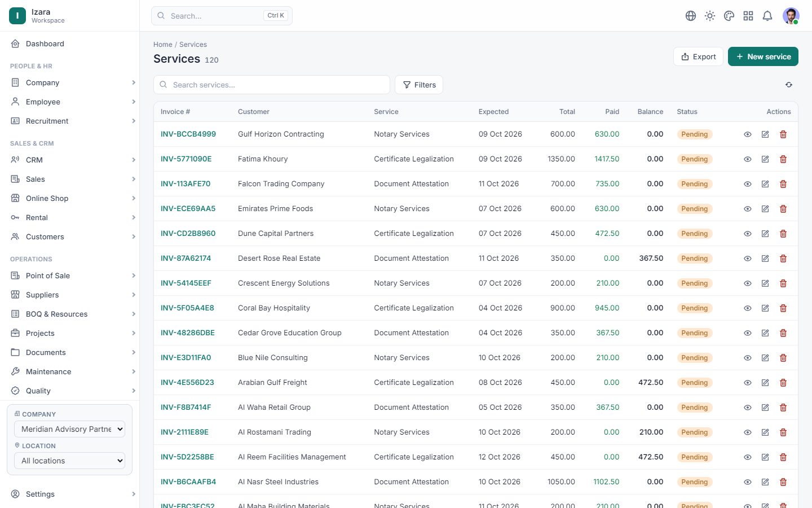Edit the Fatima Khoury invoice row
This screenshot has width=812, height=508.
click(765, 159)
